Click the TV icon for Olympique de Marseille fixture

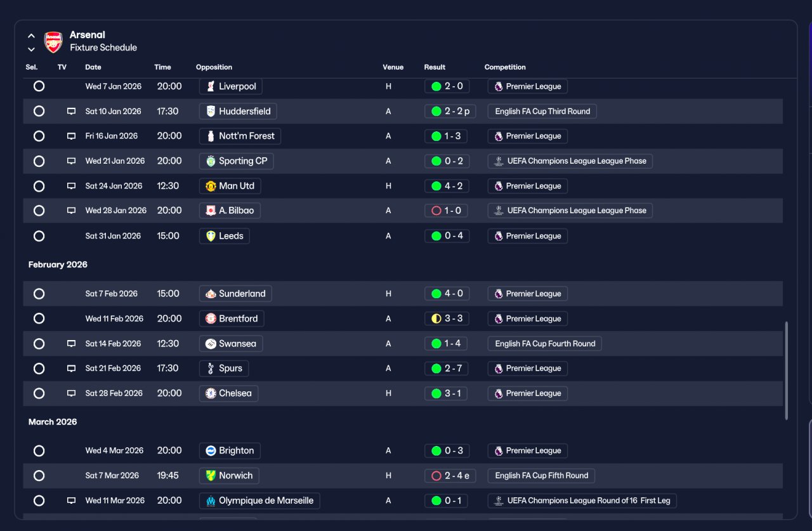pos(71,501)
